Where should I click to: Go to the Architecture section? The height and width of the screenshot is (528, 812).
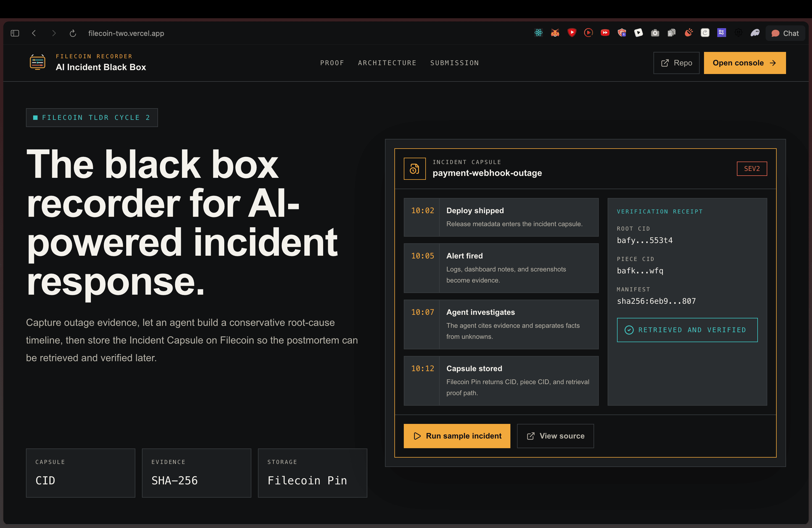(387, 63)
